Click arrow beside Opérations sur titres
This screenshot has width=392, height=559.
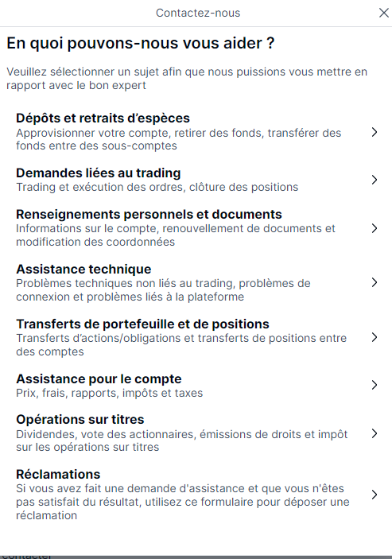click(375, 433)
